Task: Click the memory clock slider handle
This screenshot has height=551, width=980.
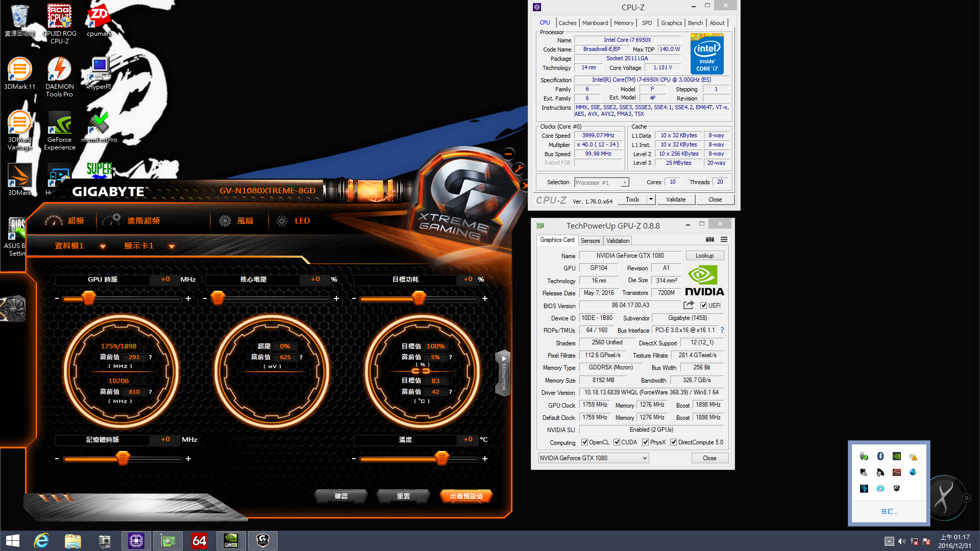Action: tap(122, 459)
